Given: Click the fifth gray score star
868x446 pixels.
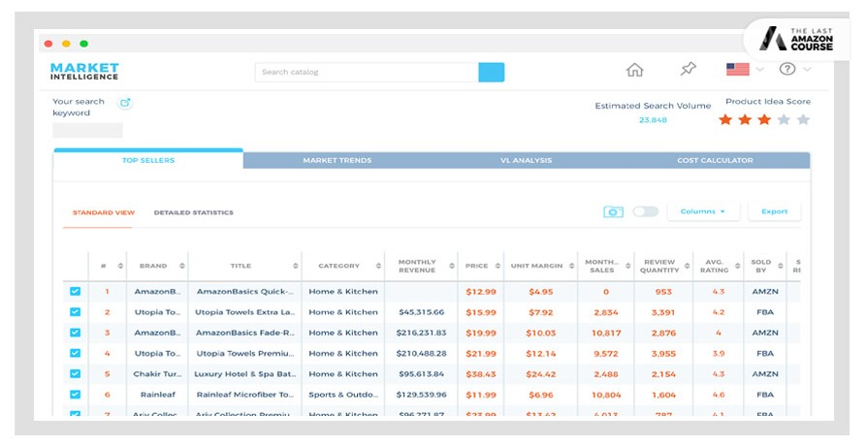Looking at the screenshot, I should (x=803, y=119).
